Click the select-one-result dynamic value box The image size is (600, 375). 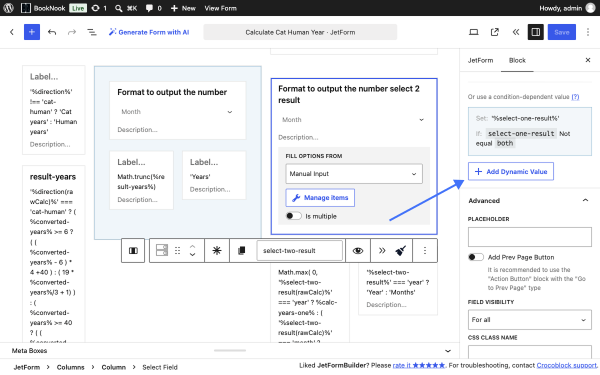(x=530, y=131)
